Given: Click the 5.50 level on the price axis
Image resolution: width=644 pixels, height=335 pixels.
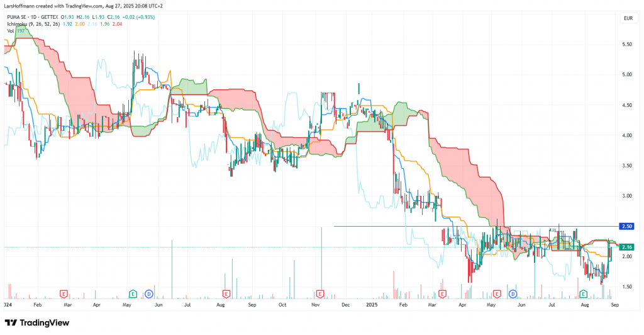Looking at the screenshot, I should point(627,44).
